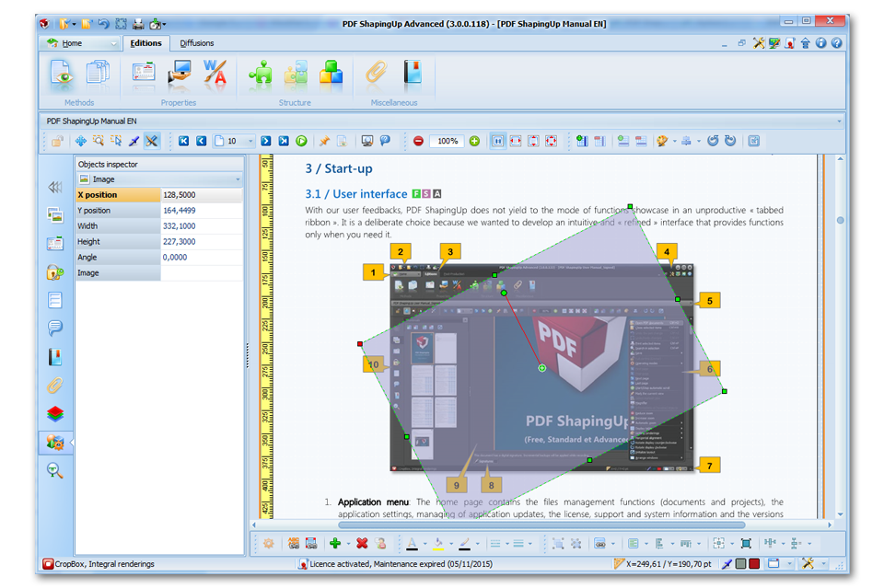This screenshot has width=884, height=588.
Task: Open the paperclip attachments icon in ribbon
Action: click(x=376, y=74)
